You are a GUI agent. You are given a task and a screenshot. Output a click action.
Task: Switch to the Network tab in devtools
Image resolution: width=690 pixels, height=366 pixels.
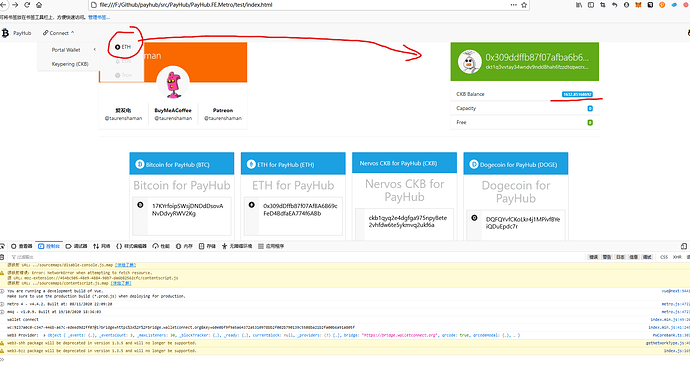click(102, 246)
